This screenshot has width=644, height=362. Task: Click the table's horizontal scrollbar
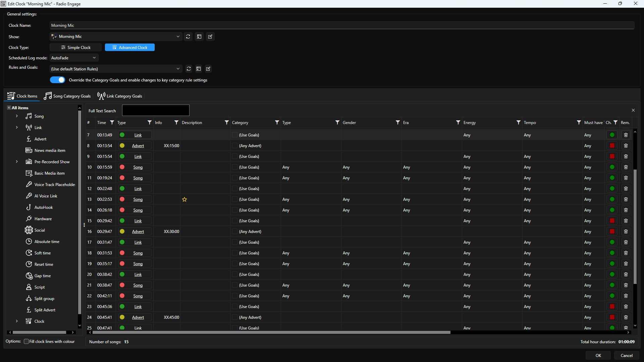pyautogui.click(x=271, y=333)
